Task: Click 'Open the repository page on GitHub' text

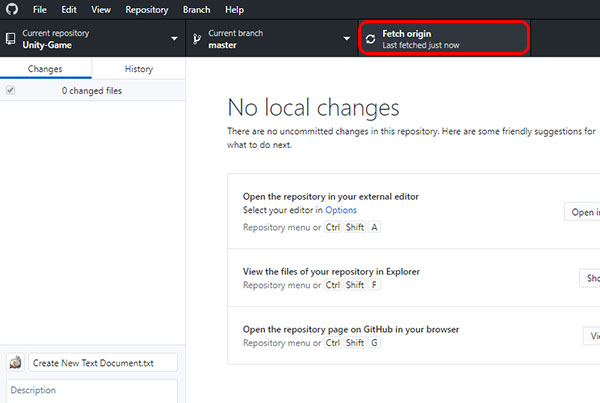Action: pyautogui.click(x=351, y=329)
